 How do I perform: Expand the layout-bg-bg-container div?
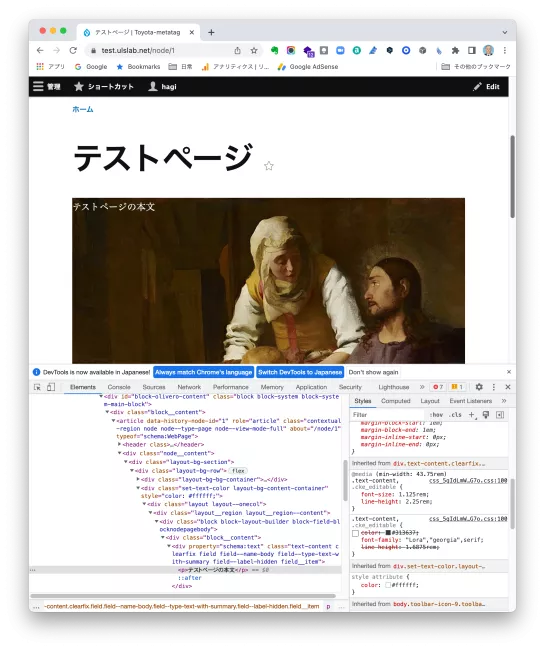(x=138, y=479)
